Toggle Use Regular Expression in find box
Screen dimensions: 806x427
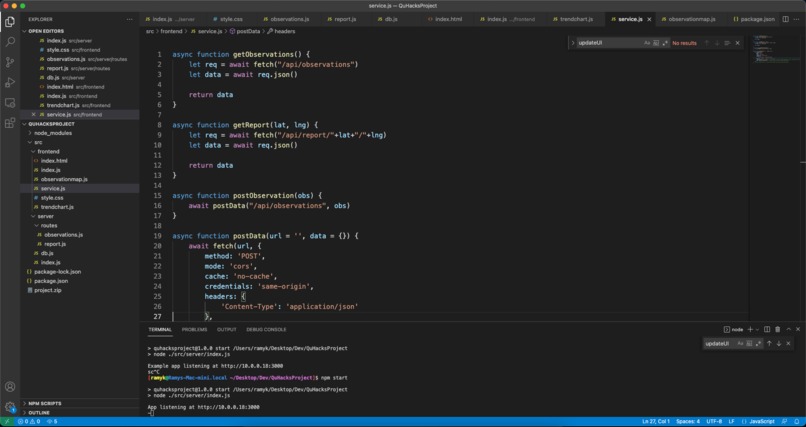(665, 43)
